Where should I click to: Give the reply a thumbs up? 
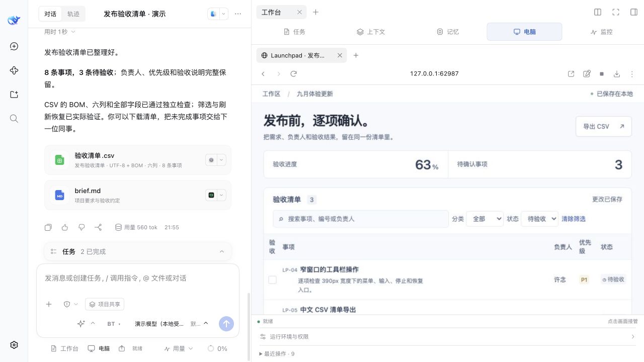coord(65,227)
